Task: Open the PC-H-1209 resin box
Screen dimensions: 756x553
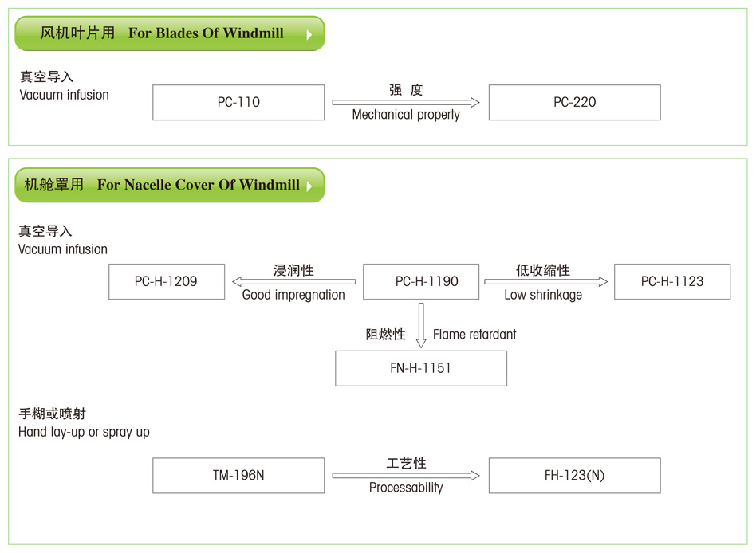Action: click(x=166, y=281)
